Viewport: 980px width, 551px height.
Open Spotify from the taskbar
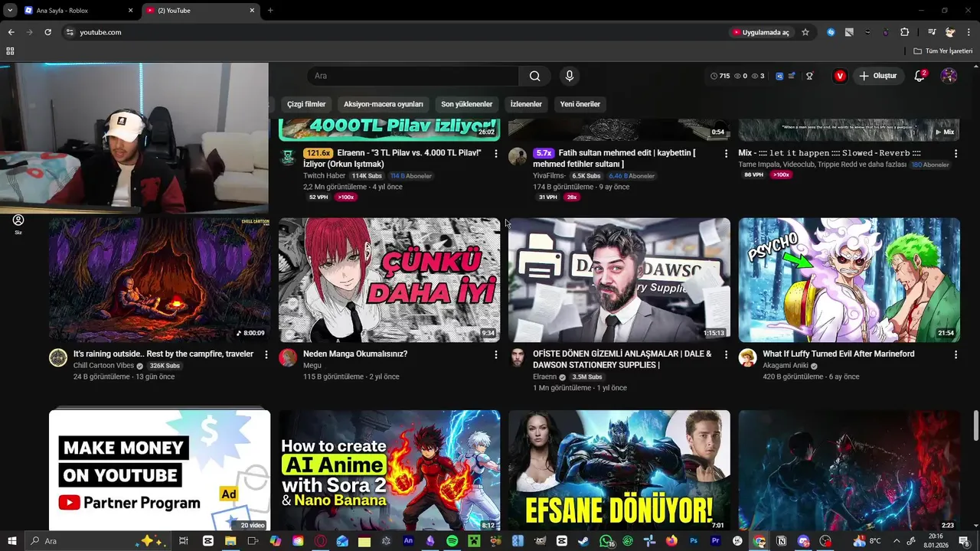[x=452, y=541]
